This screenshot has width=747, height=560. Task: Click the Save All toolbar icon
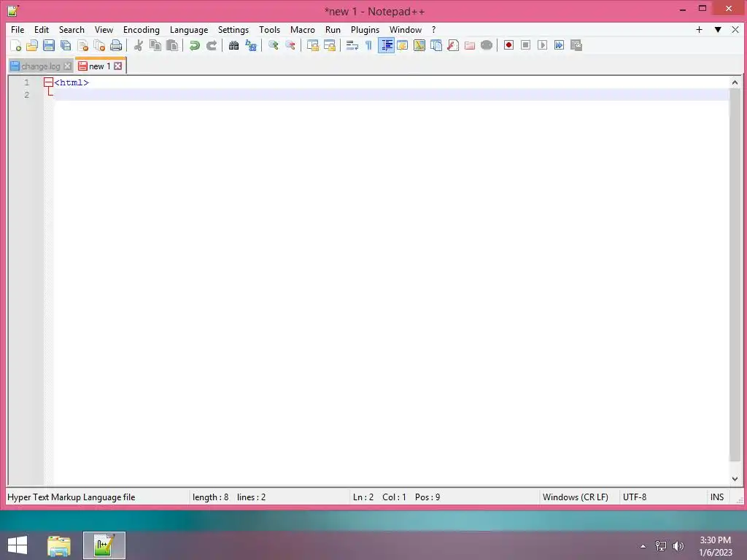pos(66,45)
